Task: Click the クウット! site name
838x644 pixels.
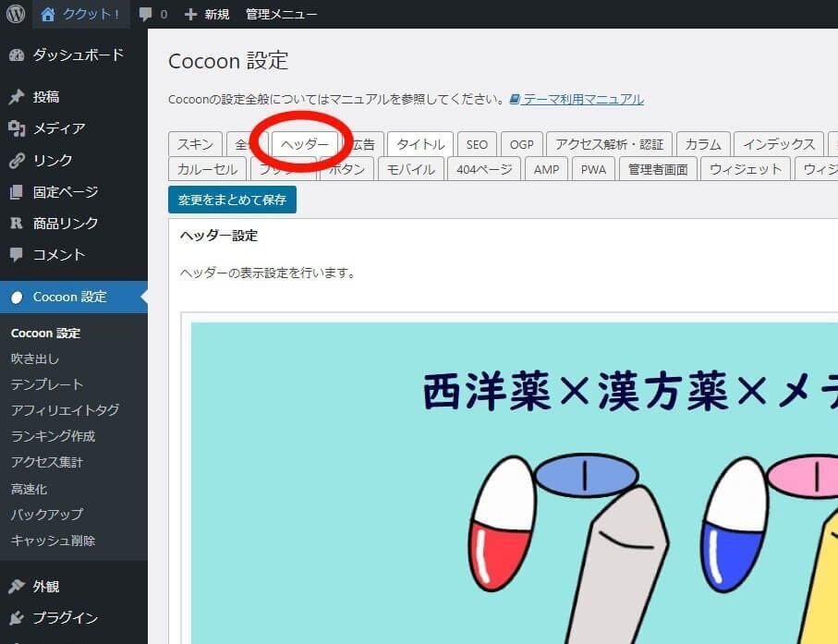Action: pyautogui.click(x=91, y=15)
